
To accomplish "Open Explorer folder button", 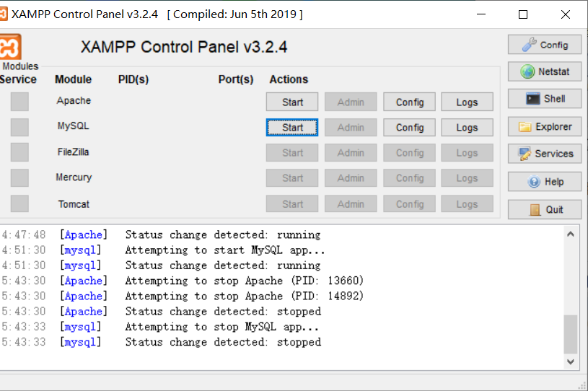I will (x=545, y=127).
